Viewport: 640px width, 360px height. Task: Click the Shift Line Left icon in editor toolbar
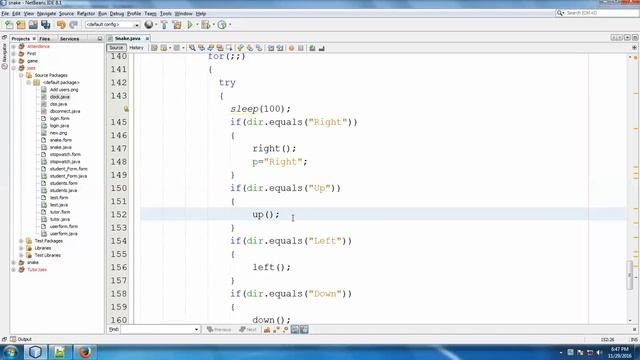[271, 48]
